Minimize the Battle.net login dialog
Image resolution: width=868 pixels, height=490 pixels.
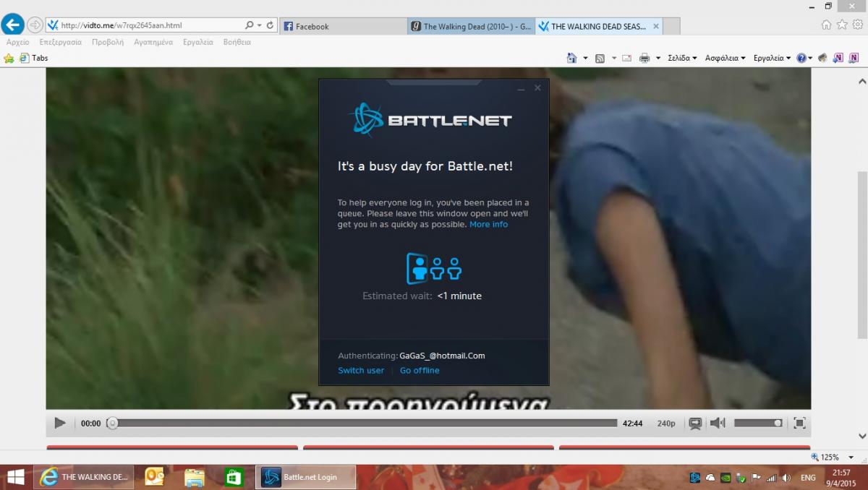point(521,88)
